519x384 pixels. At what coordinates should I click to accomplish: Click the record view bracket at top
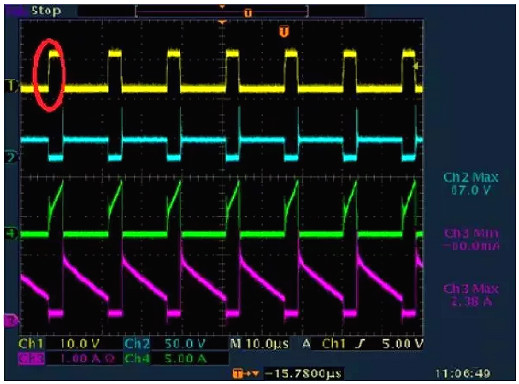222,12
